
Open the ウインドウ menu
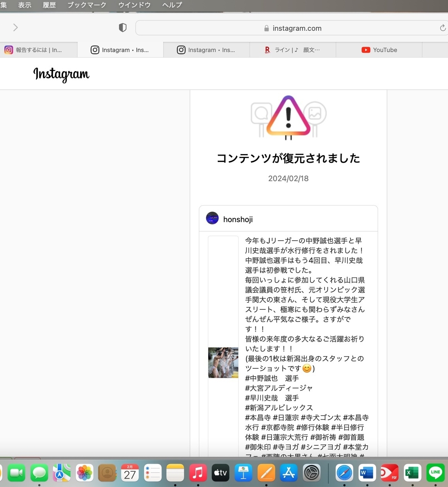tap(134, 5)
